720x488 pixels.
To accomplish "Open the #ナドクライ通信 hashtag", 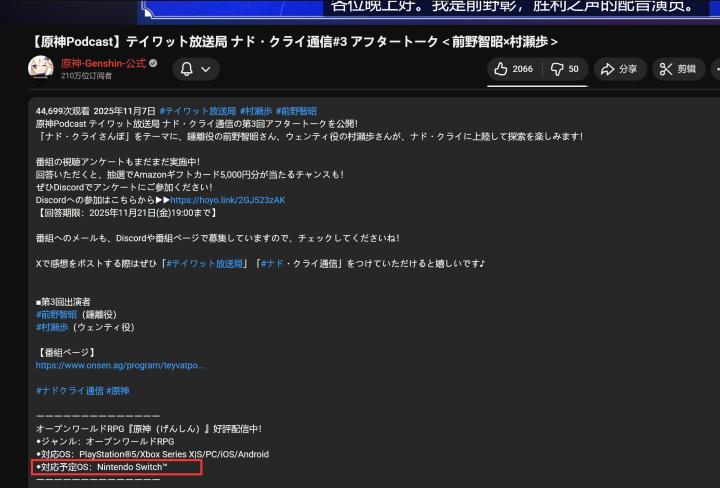I will (x=70, y=391).
